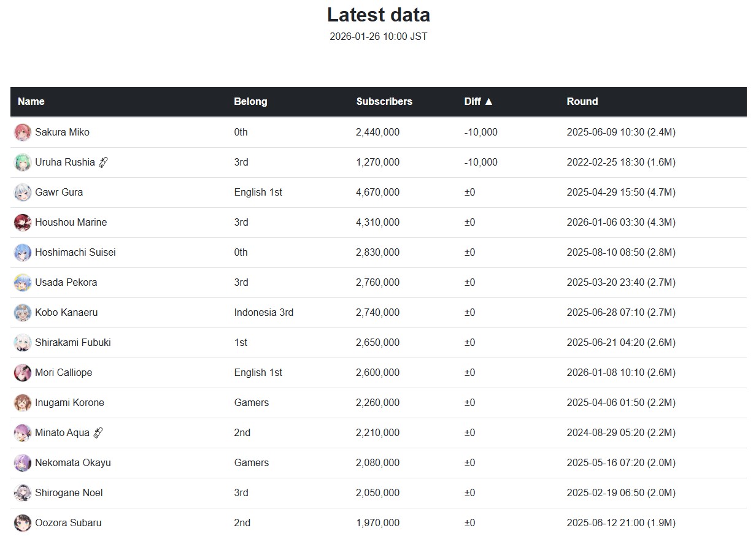Screen dimensions: 756x536
Task: Select the Kobo Kanaeru name
Action: [66, 313]
